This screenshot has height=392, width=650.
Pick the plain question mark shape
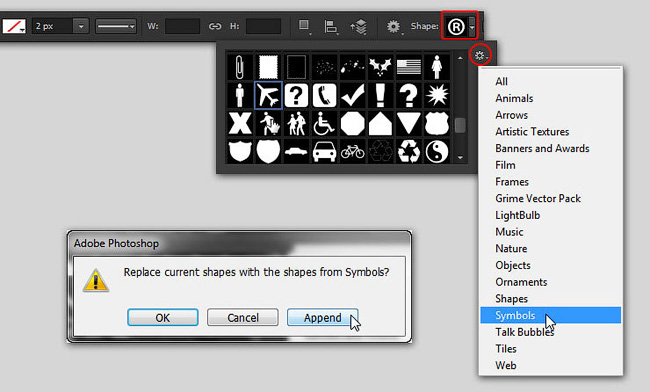(409, 95)
